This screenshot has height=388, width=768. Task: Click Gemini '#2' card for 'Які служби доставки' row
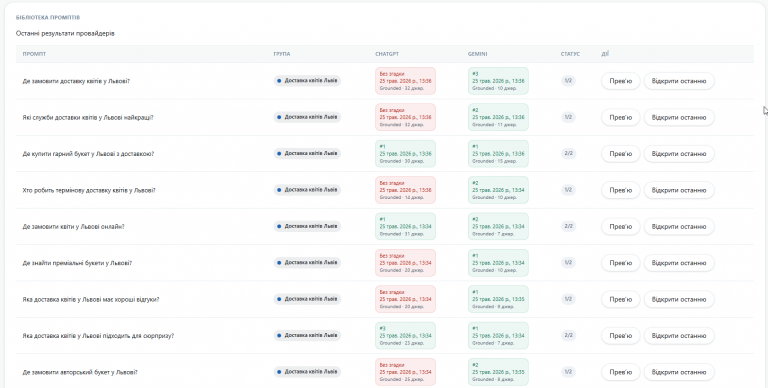click(498, 117)
